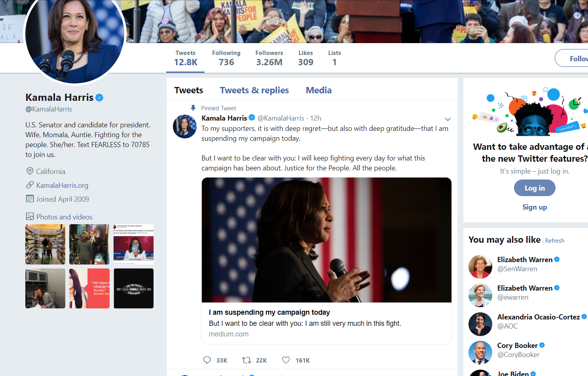Viewport: 588px width, 376px height.
Task: Click the California location text
Action: tap(51, 171)
